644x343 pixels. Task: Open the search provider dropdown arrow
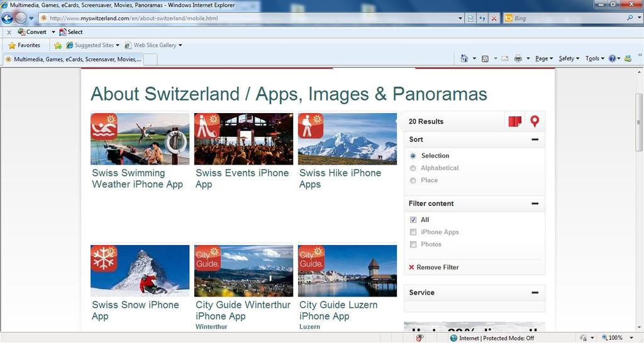coord(639,18)
